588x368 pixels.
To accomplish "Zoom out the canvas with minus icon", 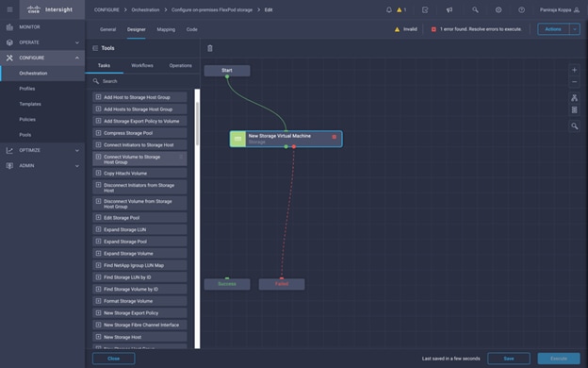I will pos(574,81).
